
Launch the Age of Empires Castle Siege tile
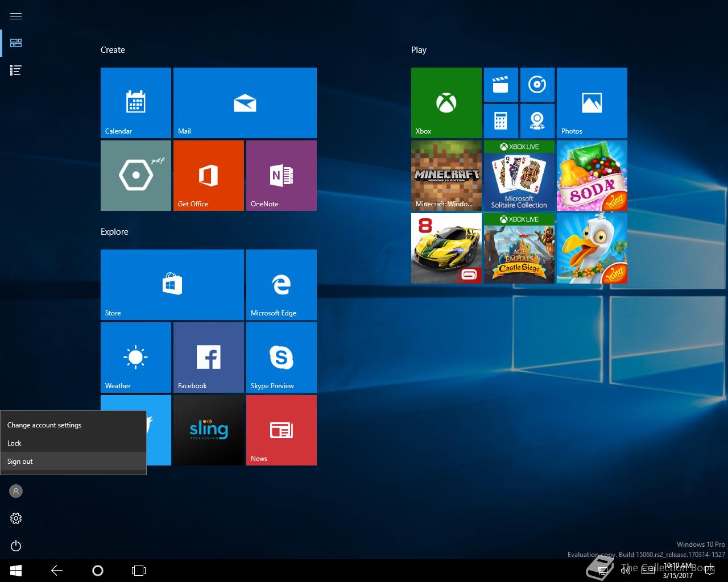pyautogui.click(x=519, y=248)
